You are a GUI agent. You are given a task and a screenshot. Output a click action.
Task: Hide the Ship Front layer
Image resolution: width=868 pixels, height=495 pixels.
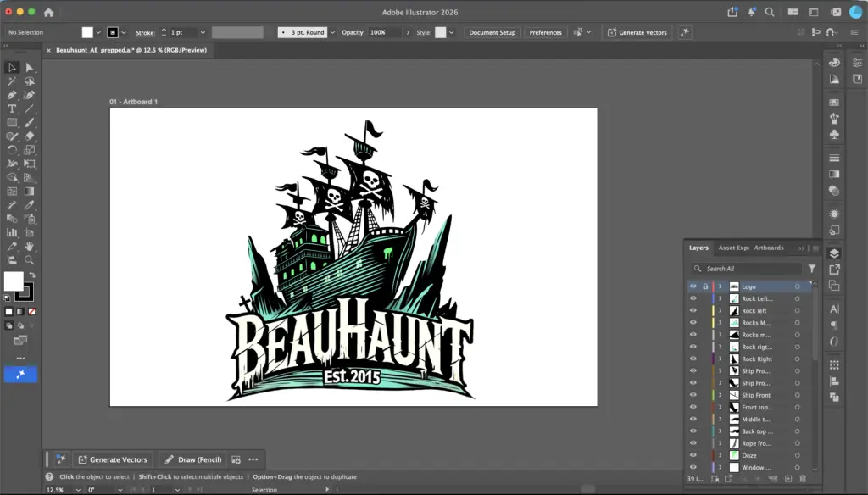(693, 395)
